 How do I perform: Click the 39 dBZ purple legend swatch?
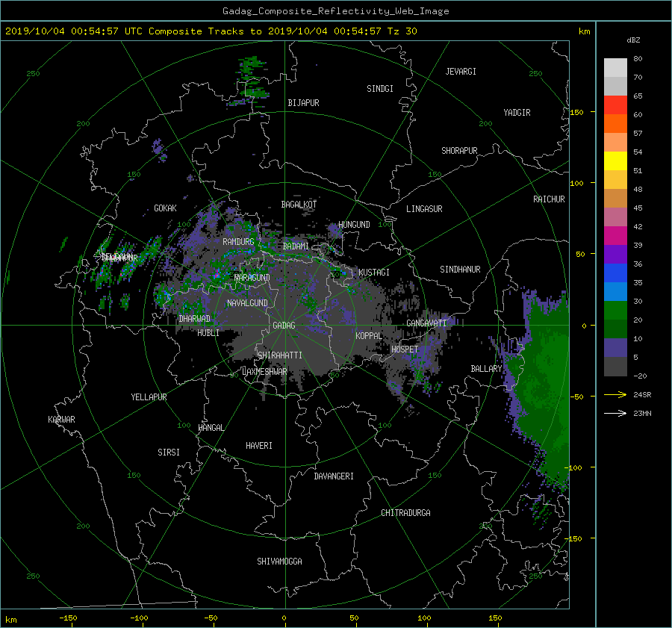point(615,254)
